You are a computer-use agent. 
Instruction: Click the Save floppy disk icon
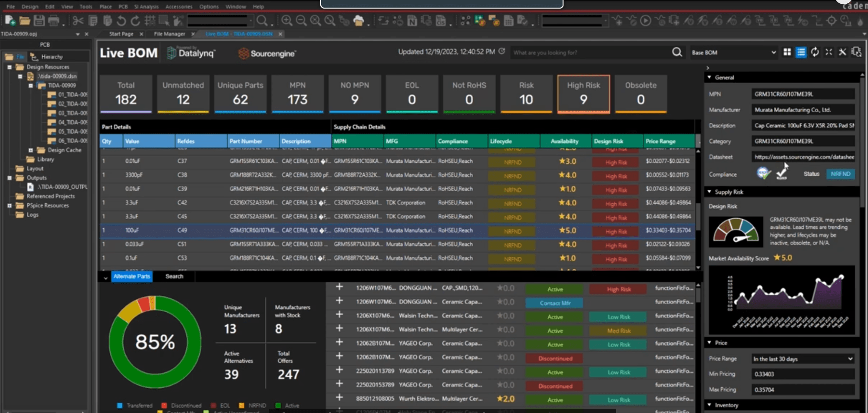tap(39, 21)
